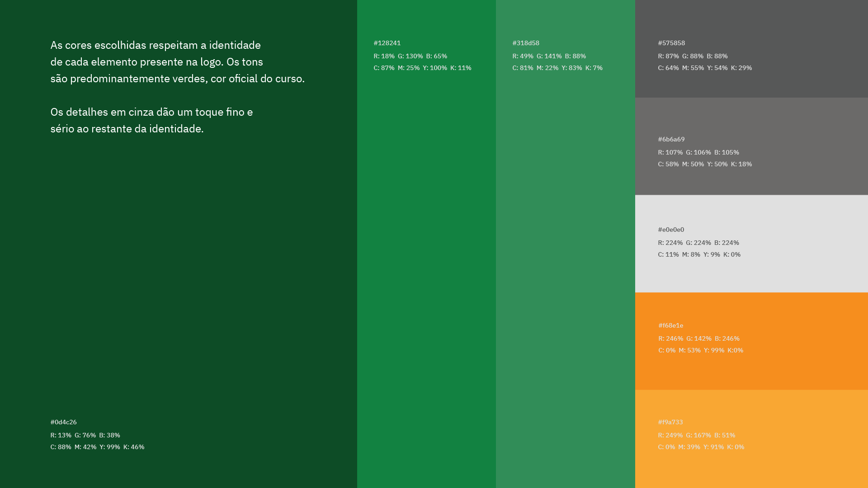
Task: Select the dark green #0d4c26 hex code
Action: coord(64,422)
